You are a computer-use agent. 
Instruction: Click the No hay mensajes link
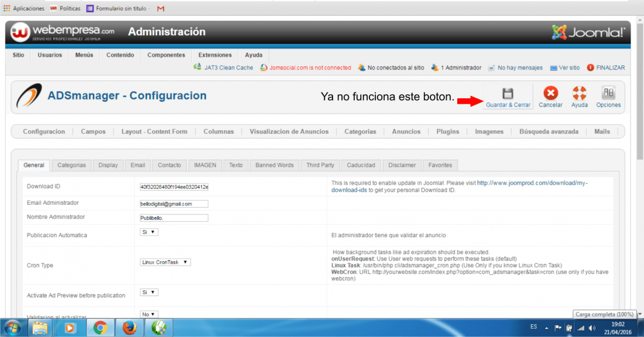click(520, 68)
